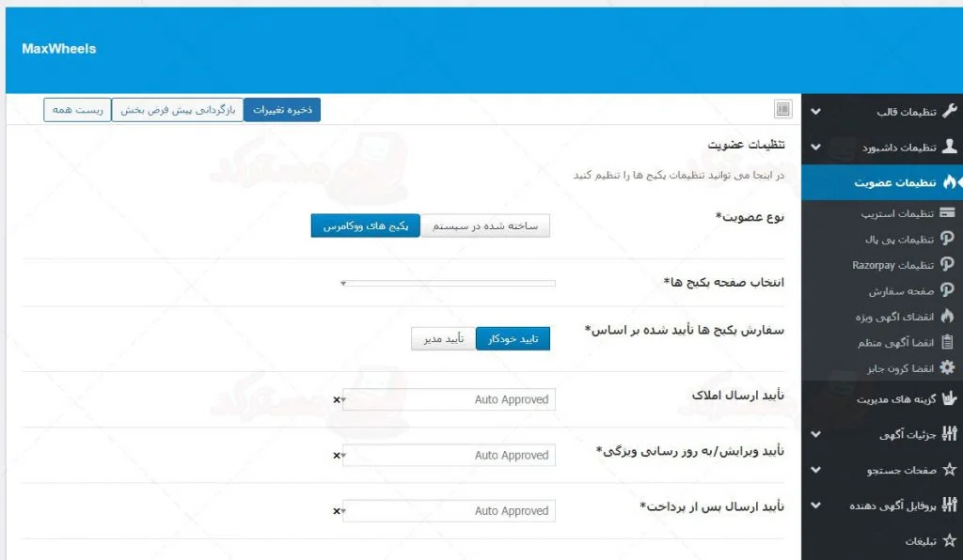This screenshot has height=560, width=963.
Task: Clear the Auto Approved payment field with its x
Action: 335,510
